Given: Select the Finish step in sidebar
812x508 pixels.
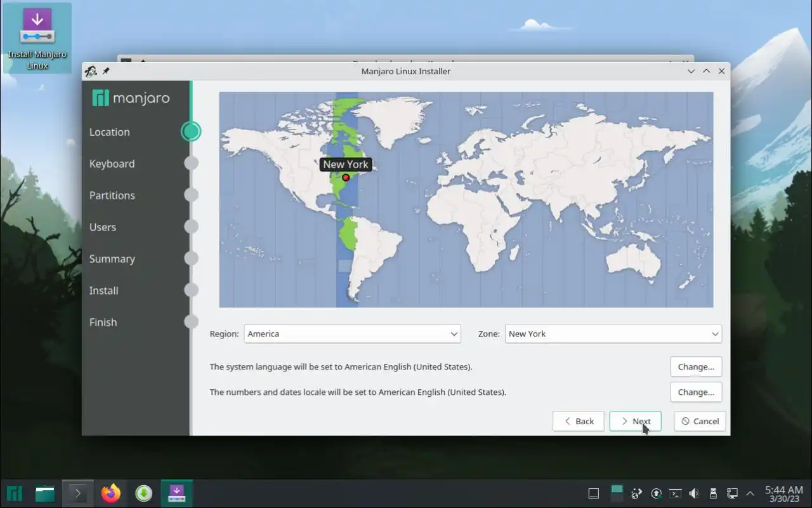Looking at the screenshot, I should pyautogui.click(x=103, y=323).
